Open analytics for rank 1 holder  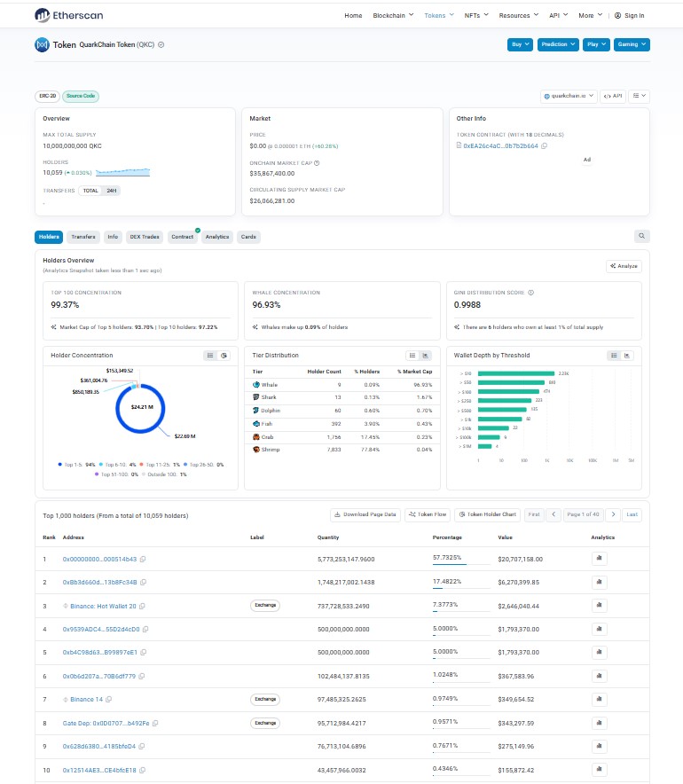coord(599,559)
